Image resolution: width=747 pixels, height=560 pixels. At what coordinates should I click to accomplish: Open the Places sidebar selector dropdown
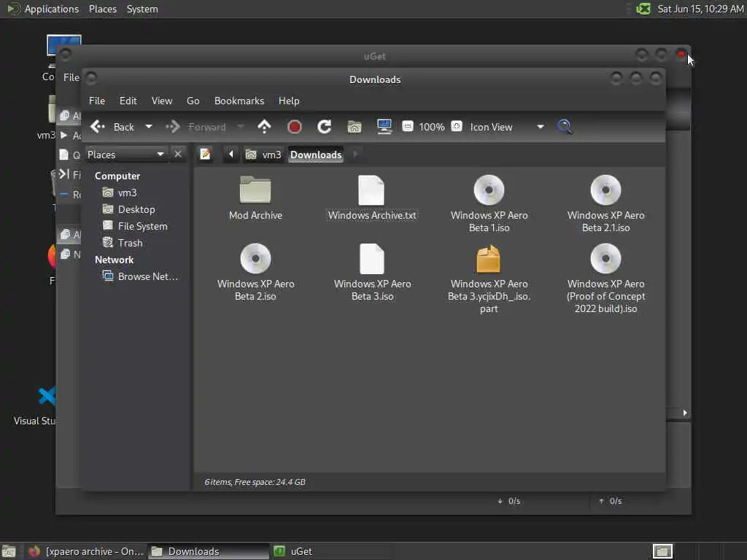[125, 155]
